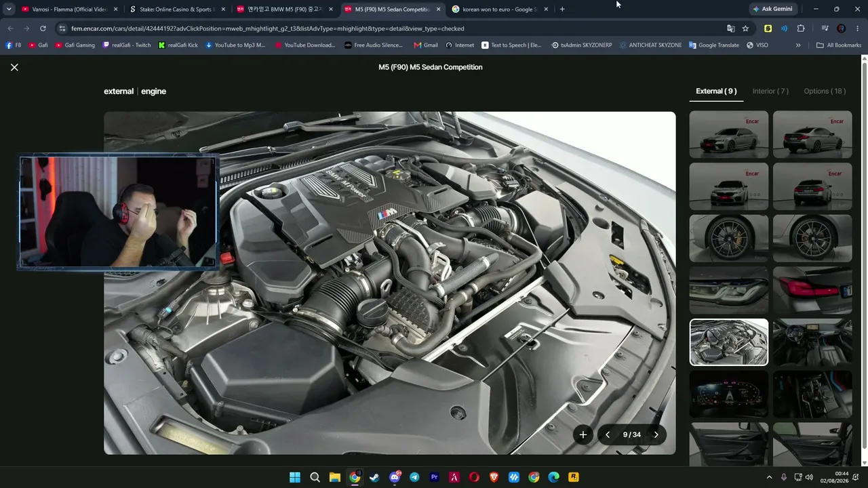
Task: Open the browser Extensions puzzle icon
Action: click(801, 28)
